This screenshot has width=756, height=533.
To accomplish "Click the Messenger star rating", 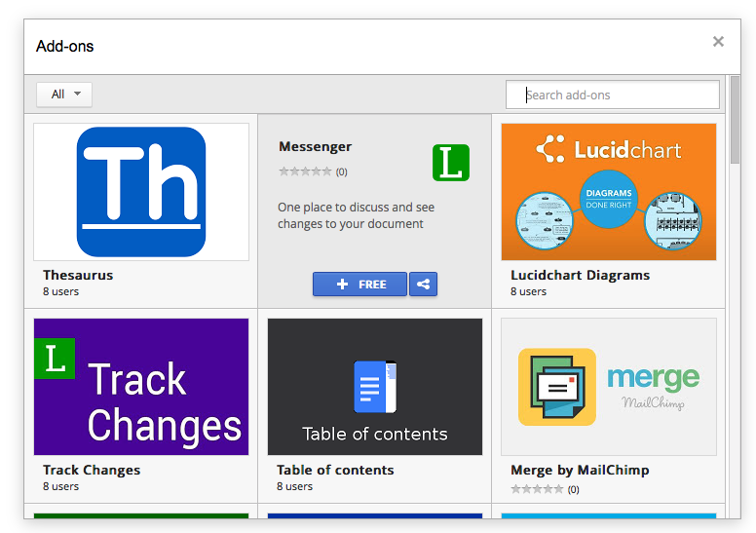I will 304,172.
